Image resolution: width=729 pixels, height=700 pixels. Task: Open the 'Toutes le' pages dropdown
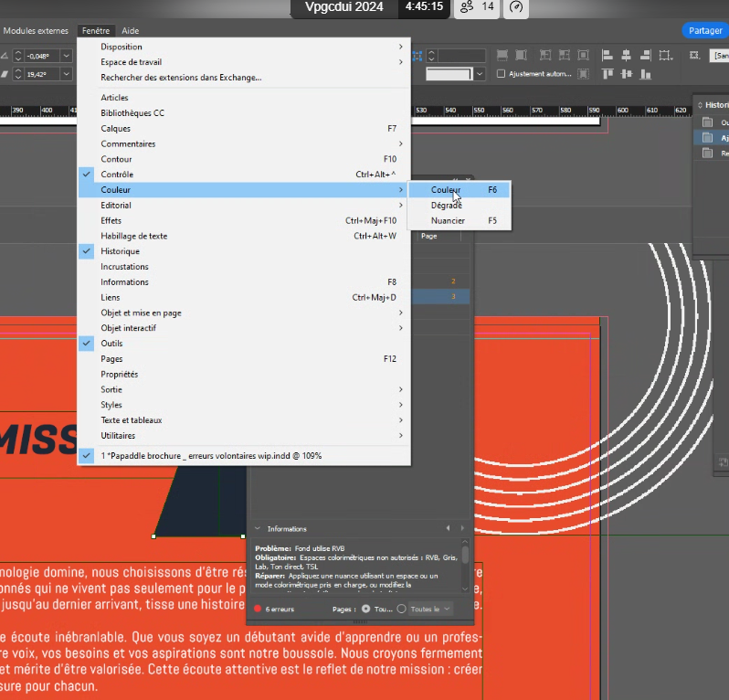coord(430,609)
